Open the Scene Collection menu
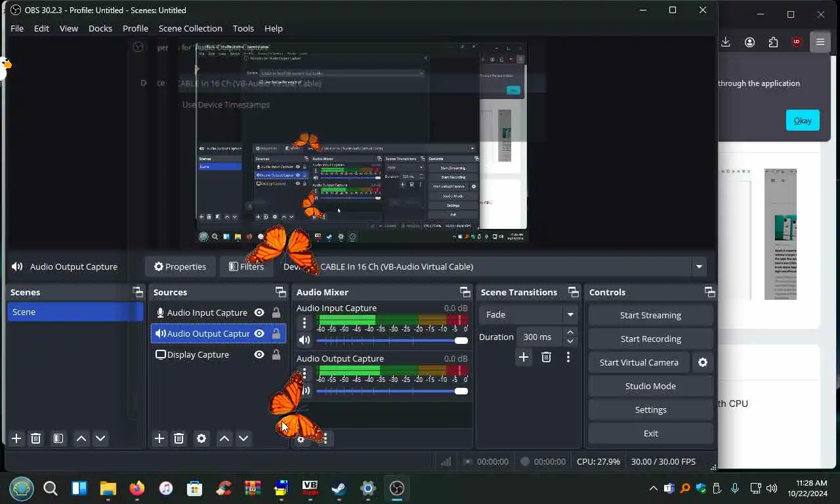This screenshot has height=504, width=840. 190,28
